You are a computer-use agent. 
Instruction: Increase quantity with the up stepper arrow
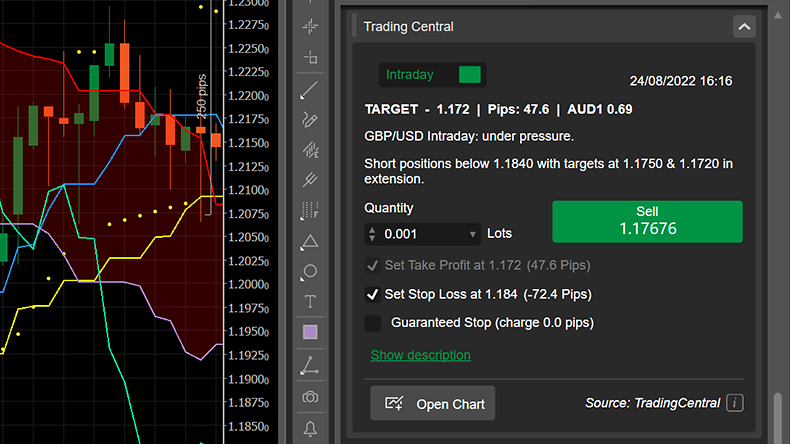(372, 230)
